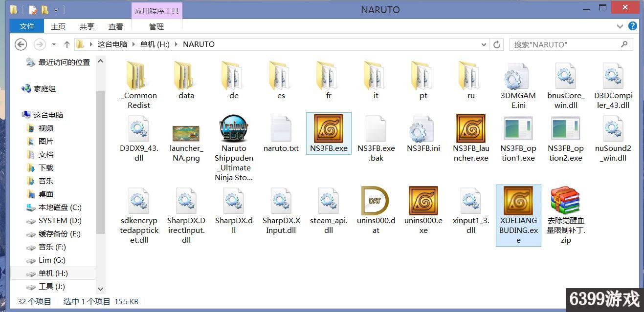Select NS3FB.exe game executable
Image resolution: width=644 pixels, height=312 pixels.
click(329, 134)
